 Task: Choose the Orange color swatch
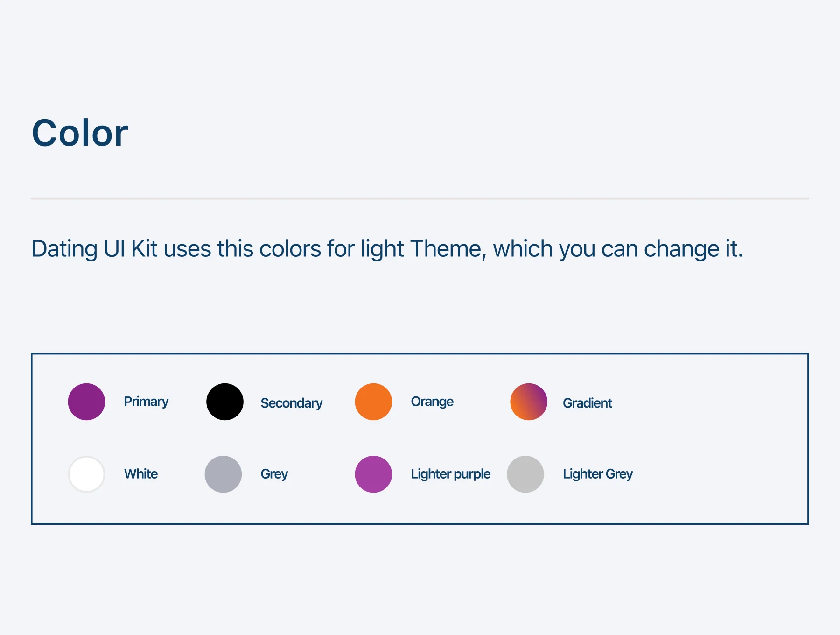(373, 402)
